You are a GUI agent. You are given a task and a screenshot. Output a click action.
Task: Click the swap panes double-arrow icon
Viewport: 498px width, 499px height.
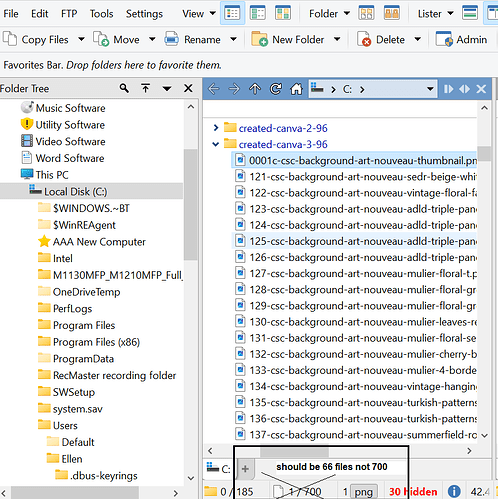click(464, 89)
